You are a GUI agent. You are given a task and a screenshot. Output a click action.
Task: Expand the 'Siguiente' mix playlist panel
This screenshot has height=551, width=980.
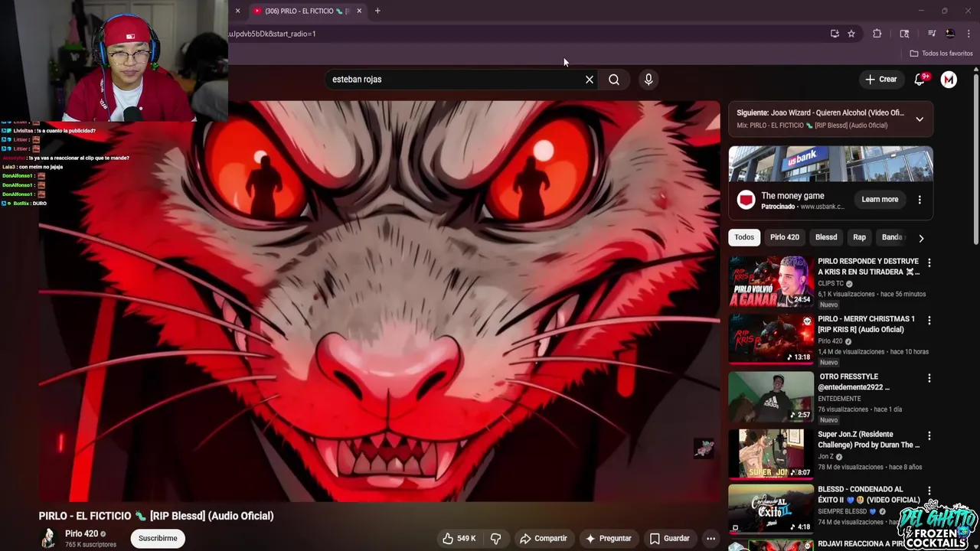pos(920,119)
